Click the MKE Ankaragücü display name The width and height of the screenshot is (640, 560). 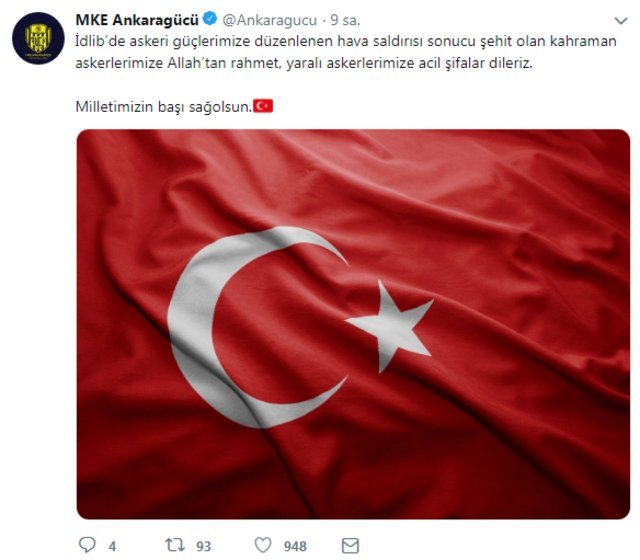[x=137, y=20]
